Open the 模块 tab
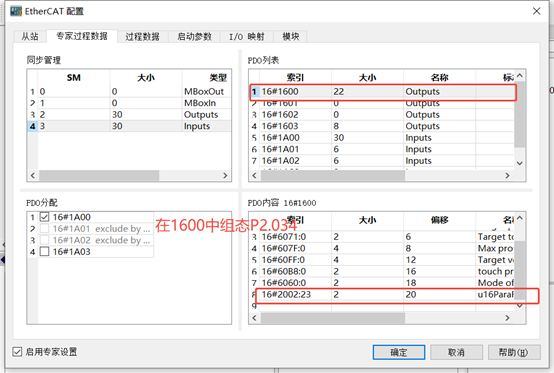 tap(291, 36)
